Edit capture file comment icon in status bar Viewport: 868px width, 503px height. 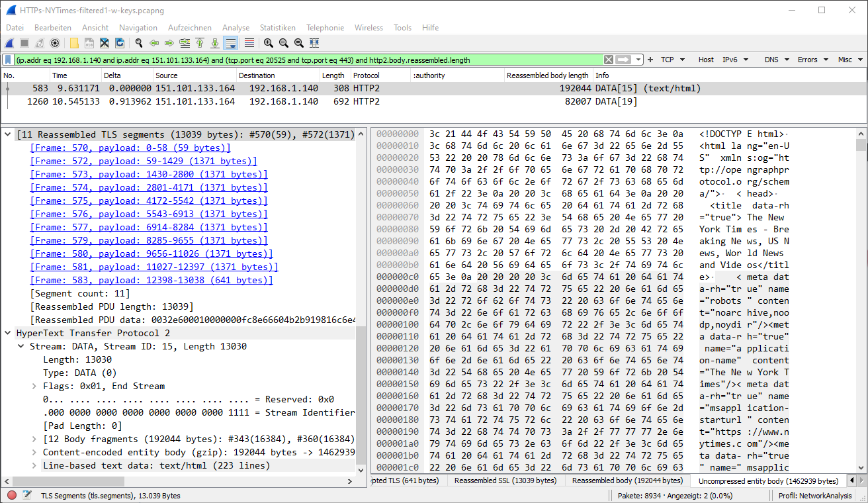click(27, 495)
